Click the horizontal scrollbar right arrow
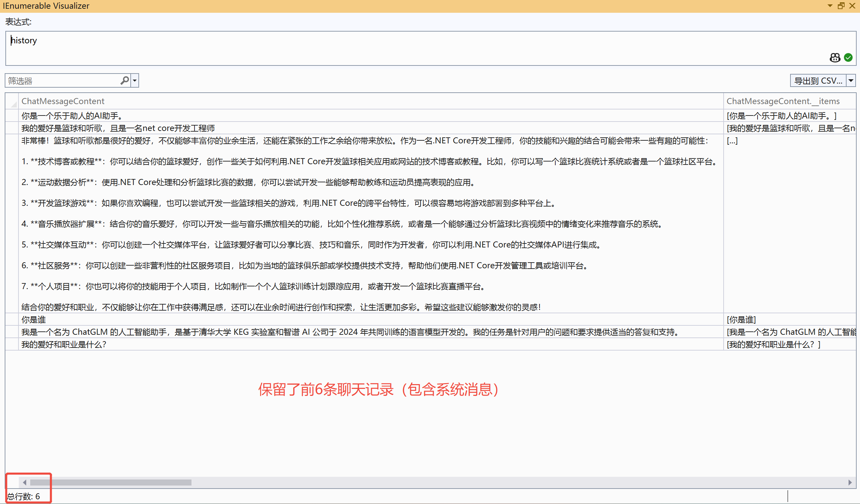 point(850,482)
